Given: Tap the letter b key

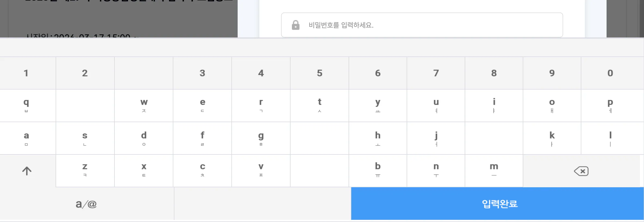Looking at the screenshot, I should coord(378,171).
